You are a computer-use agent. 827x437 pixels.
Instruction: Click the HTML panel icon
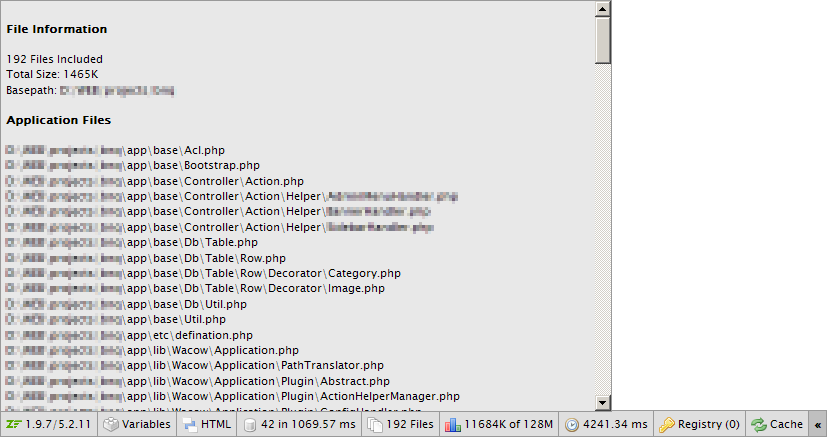189,424
